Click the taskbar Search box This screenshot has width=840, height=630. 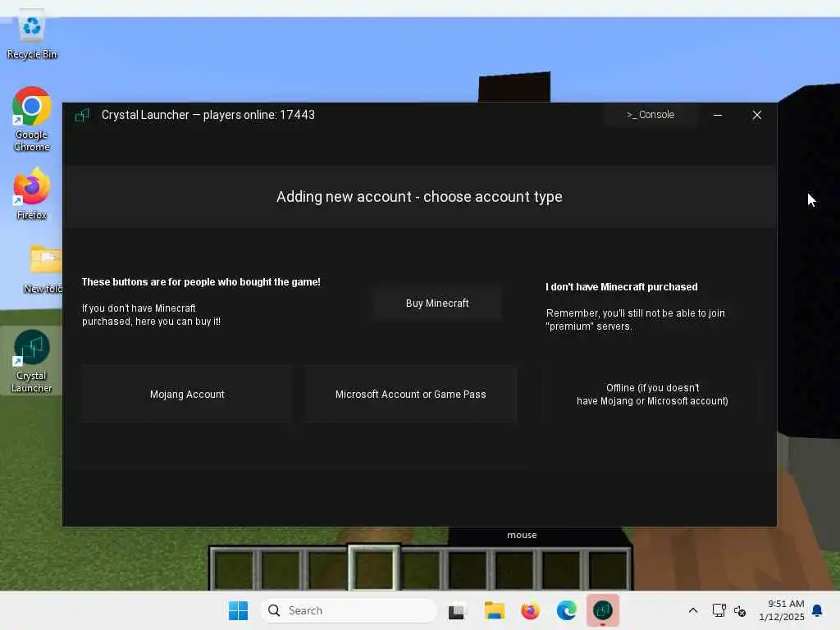tap(349, 610)
